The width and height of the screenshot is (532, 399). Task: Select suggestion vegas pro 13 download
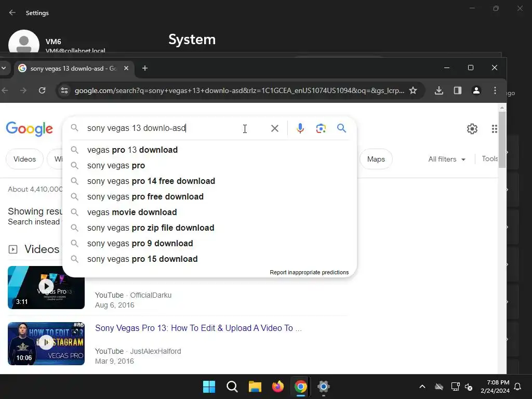pyautogui.click(x=210, y=150)
